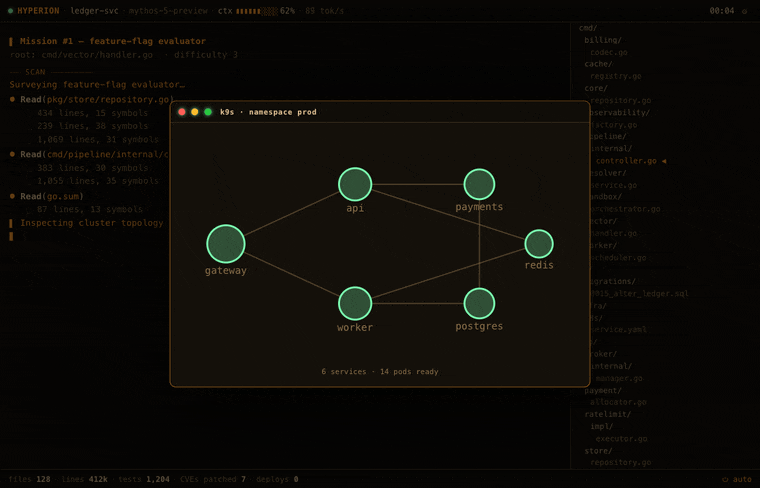
Task: Click CVEs patched 7 in status bar
Action: click(x=213, y=479)
